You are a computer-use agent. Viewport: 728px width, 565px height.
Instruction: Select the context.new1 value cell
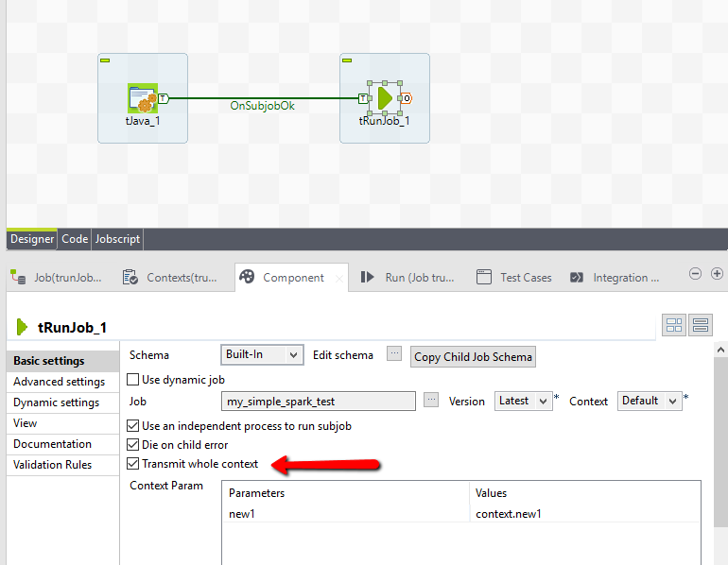click(x=585, y=514)
